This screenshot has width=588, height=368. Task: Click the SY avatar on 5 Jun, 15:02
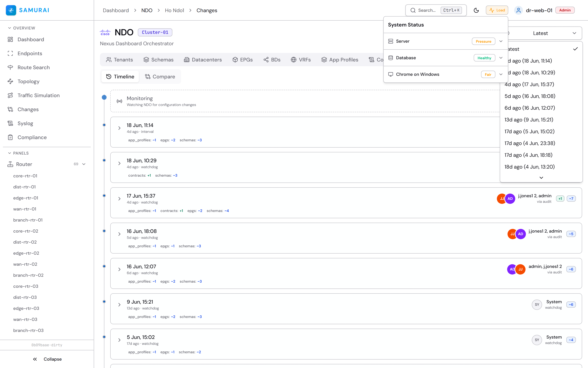(x=537, y=340)
